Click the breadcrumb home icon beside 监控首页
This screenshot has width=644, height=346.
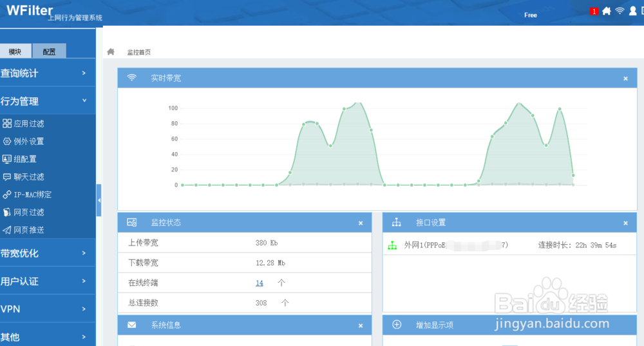[111, 52]
